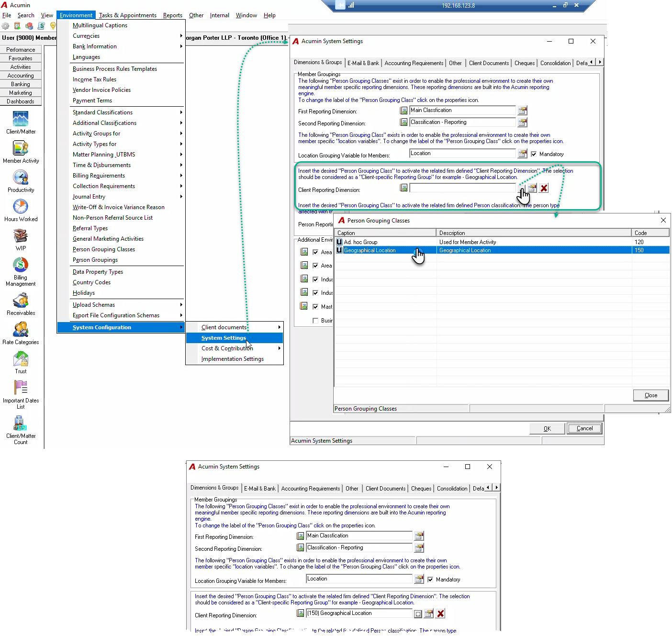Expand the Cost & Contribution submenu
The width and height of the screenshot is (672, 636).
coord(235,348)
